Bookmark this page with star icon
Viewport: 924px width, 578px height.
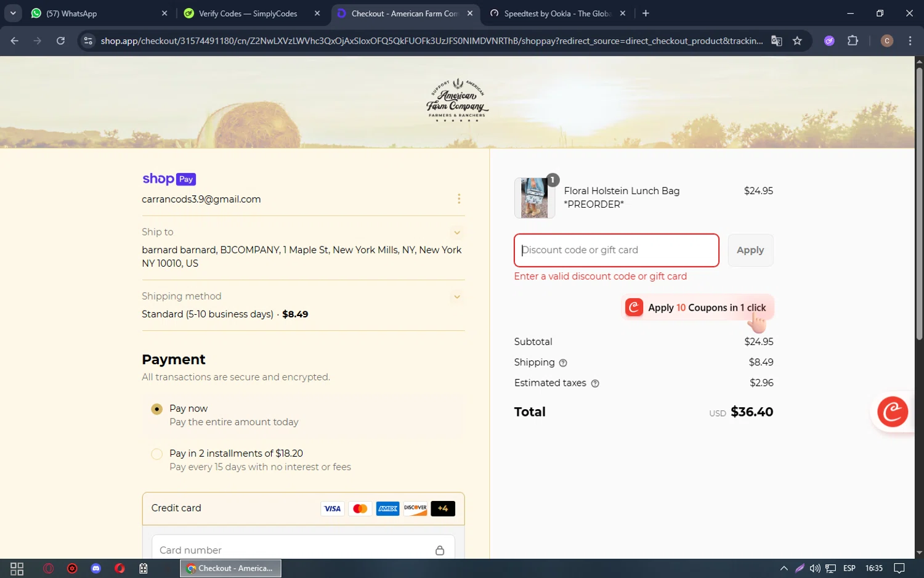[797, 41]
